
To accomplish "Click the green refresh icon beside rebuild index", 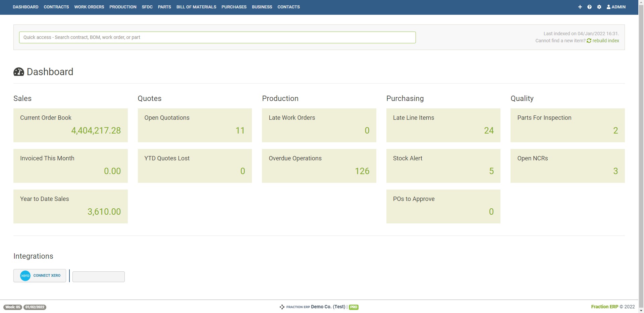I will [x=589, y=41].
